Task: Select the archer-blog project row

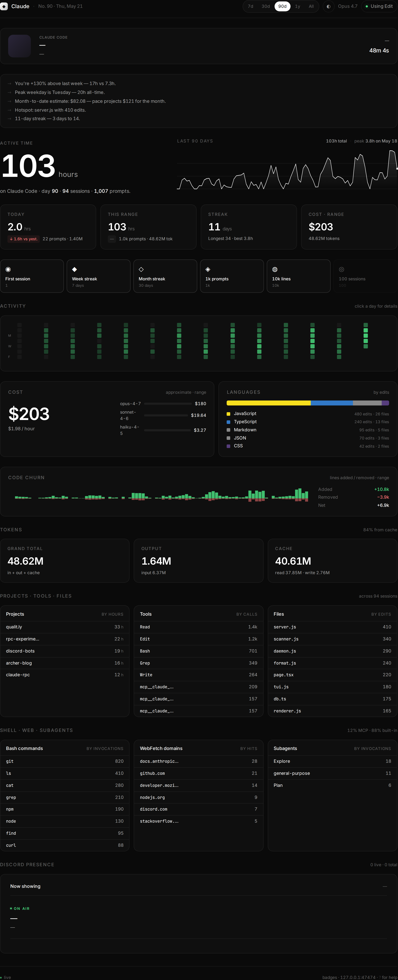Action: 65,663
